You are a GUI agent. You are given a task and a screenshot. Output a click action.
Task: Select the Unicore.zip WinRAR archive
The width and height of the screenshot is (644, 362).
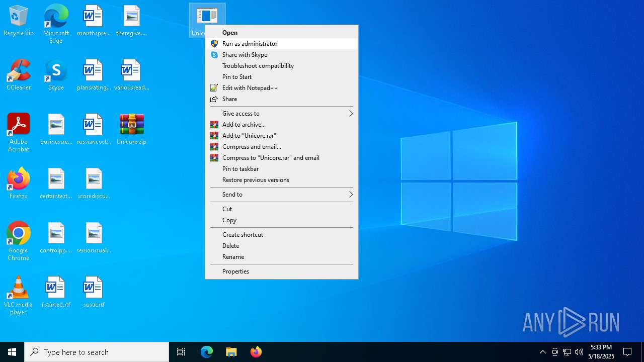(131, 129)
